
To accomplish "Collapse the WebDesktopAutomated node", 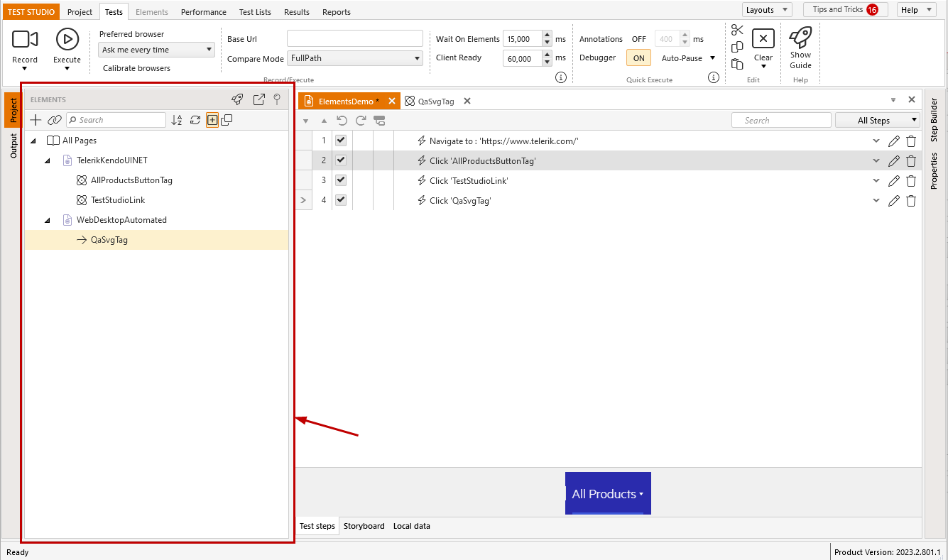I will click(48, 220).
